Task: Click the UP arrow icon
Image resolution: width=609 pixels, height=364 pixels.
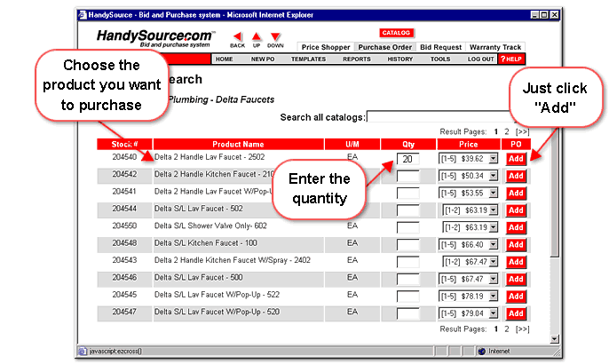Action: point(257,36)
